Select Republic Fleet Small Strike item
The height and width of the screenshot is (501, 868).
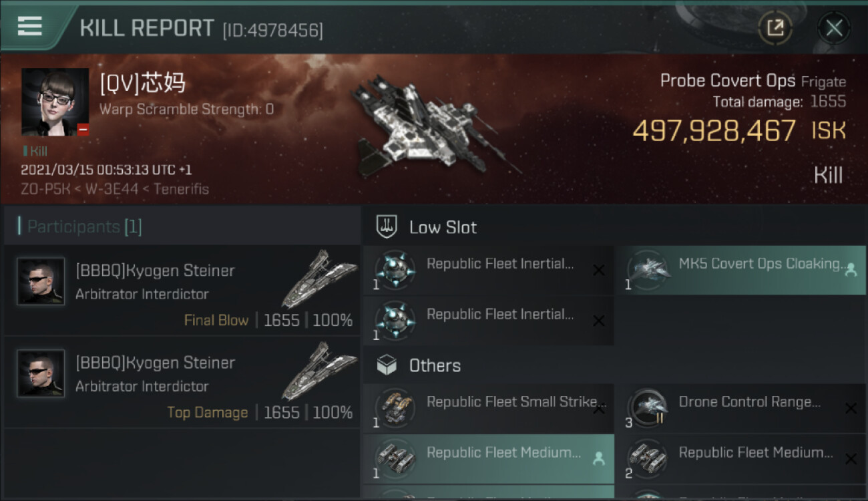pos(488,408)
